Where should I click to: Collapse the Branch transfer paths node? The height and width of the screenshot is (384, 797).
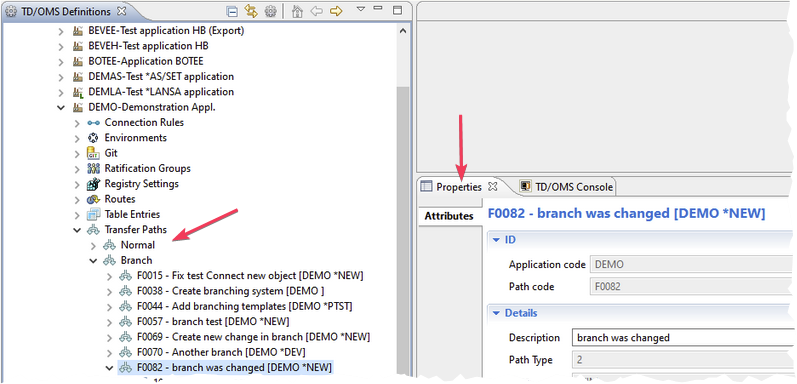point(93,260)
